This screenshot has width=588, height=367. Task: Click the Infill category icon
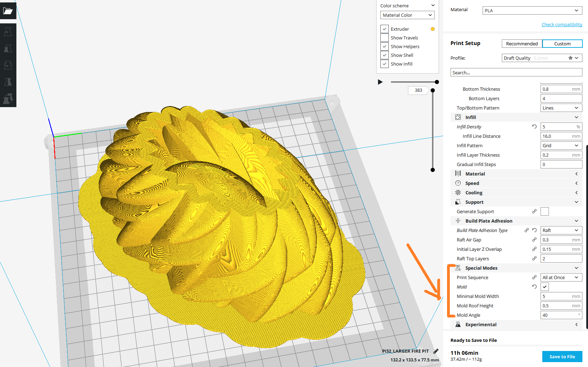pyautogui.click(x=458, y=117)
